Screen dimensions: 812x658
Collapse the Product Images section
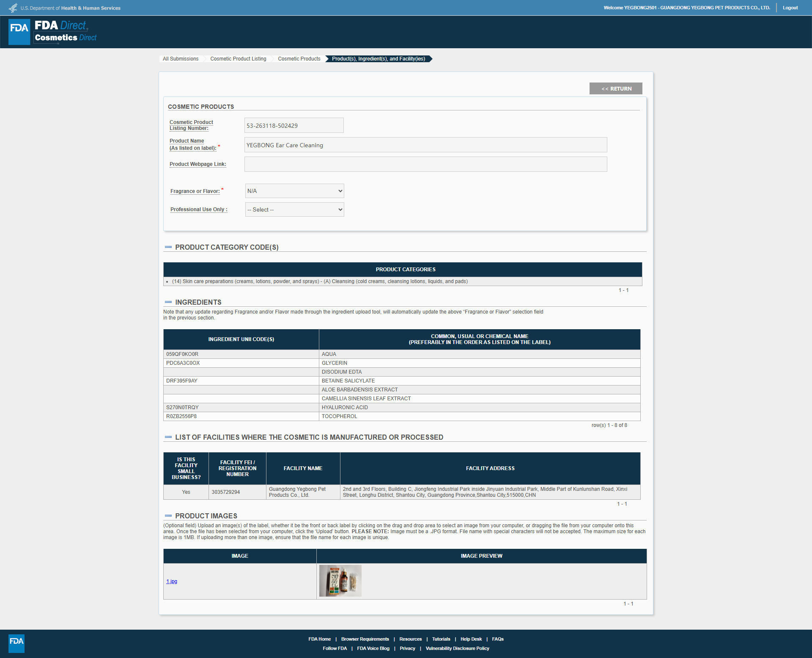point(168,516)
